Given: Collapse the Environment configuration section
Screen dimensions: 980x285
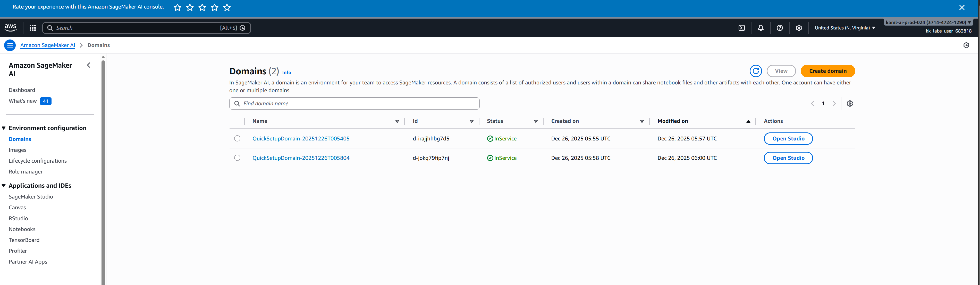Looking at the screenshot, I should [x=4, y=128].
